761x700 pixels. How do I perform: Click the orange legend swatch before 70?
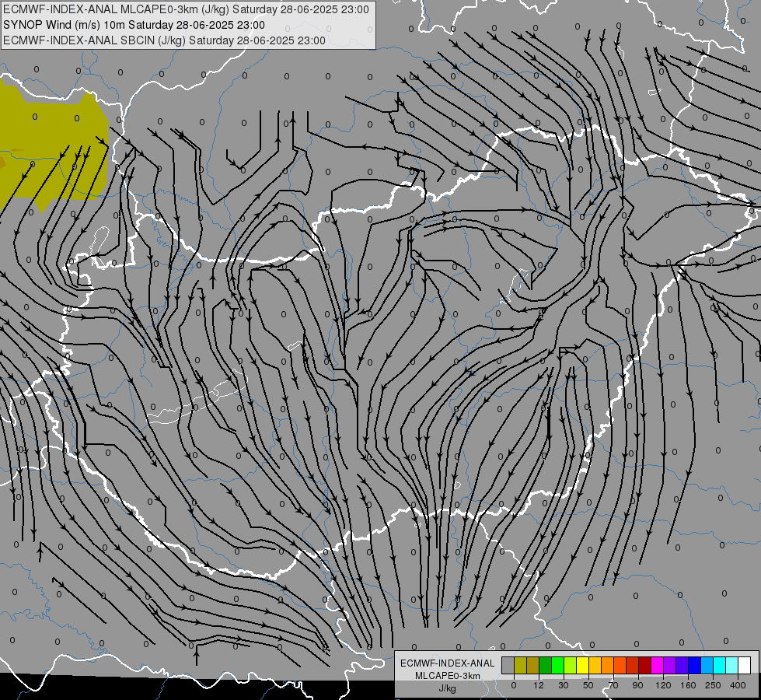(x=608, y=665)
